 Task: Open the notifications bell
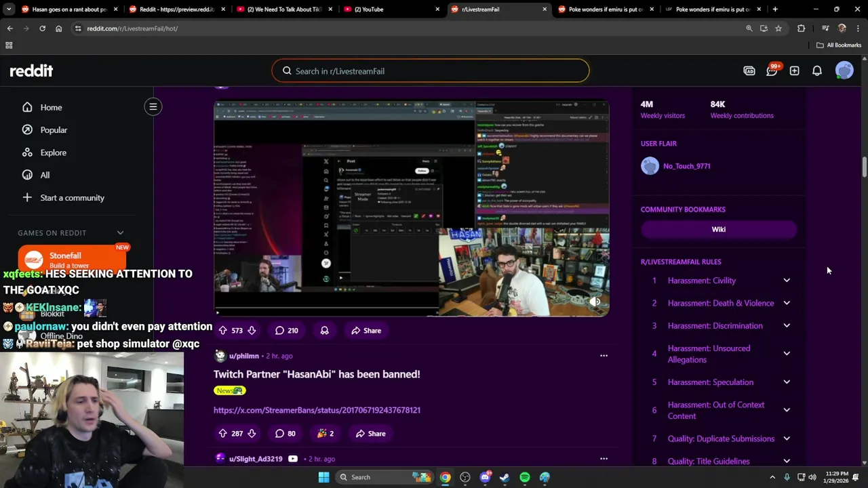coord(817,71)
